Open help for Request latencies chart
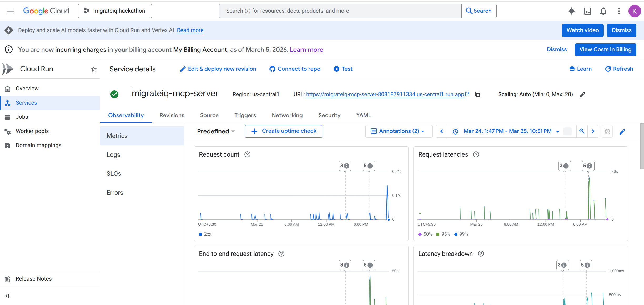 tap(476, 154)
